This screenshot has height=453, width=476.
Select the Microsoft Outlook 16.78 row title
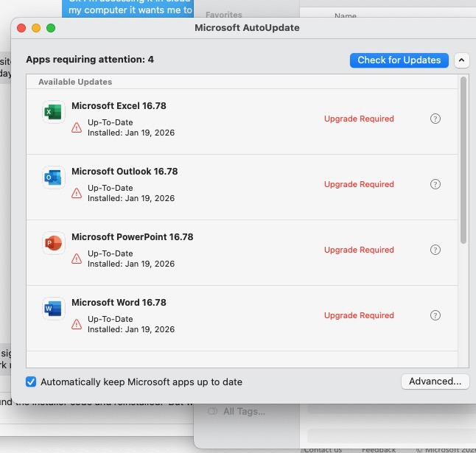click(x=125, y=172)
